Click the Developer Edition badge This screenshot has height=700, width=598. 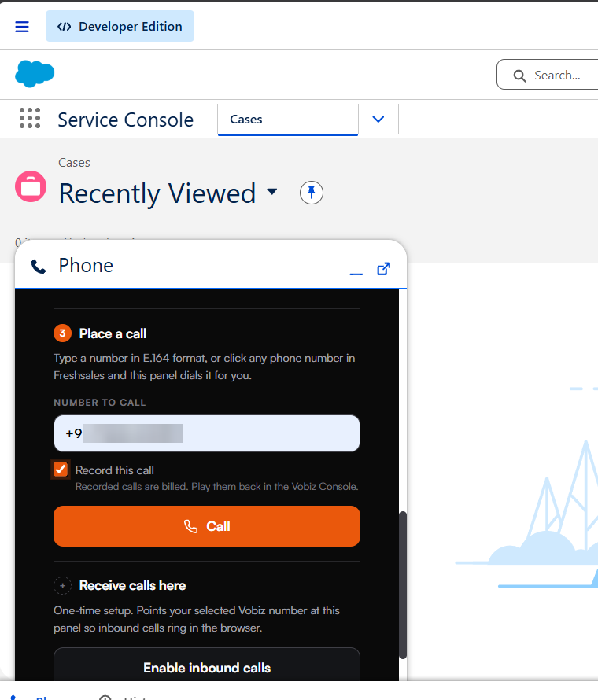click(x=120, y=26)
